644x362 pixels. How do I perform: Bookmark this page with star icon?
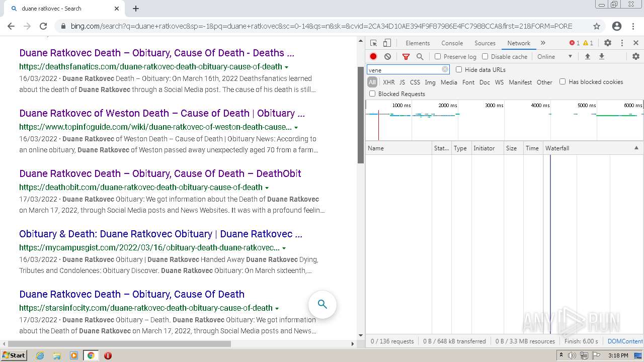point(597,26)
